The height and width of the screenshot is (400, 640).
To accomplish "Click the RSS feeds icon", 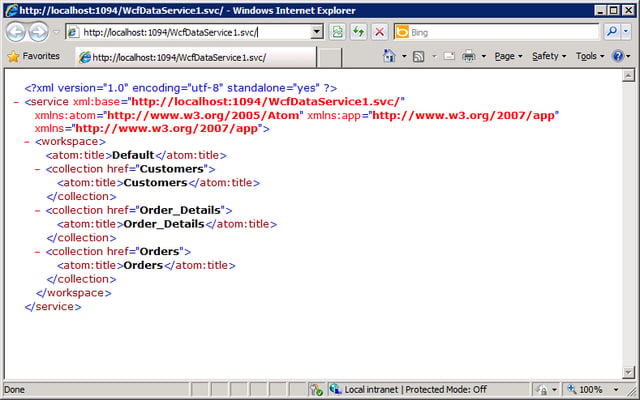I will (x=418, y=56).
